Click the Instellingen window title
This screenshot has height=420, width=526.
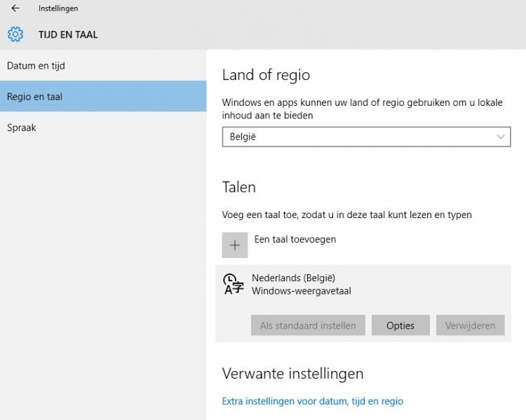click(58, 8)
